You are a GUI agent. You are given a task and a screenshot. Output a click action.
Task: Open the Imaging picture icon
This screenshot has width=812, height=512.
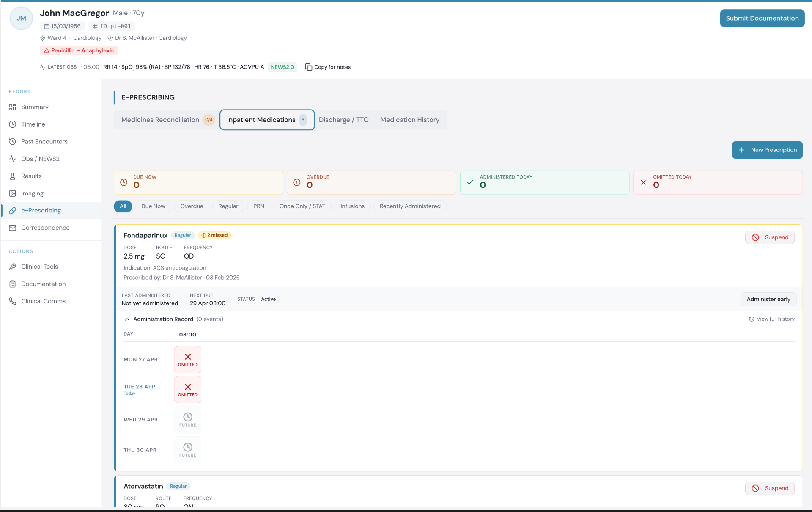pyautogui.click(x=13, y=193)
